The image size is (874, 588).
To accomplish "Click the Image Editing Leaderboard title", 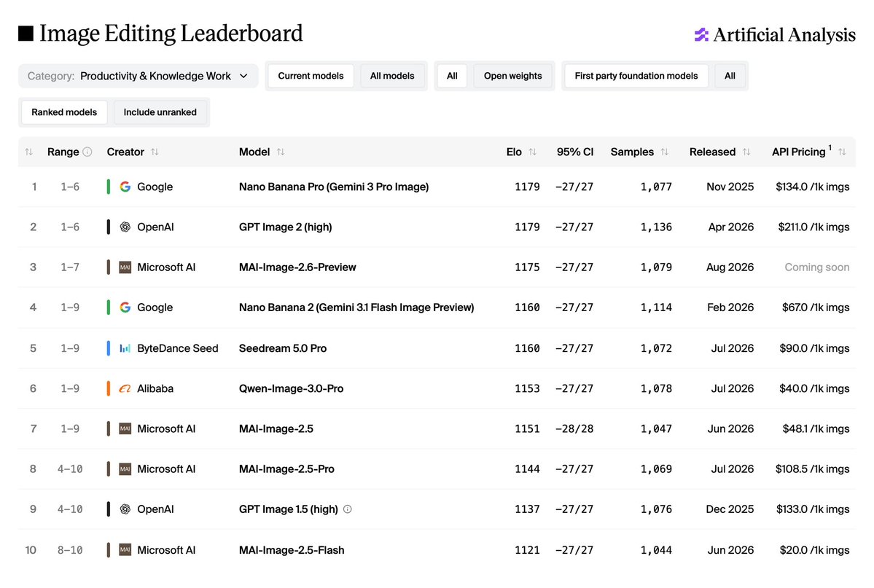I will pos(171,34).
